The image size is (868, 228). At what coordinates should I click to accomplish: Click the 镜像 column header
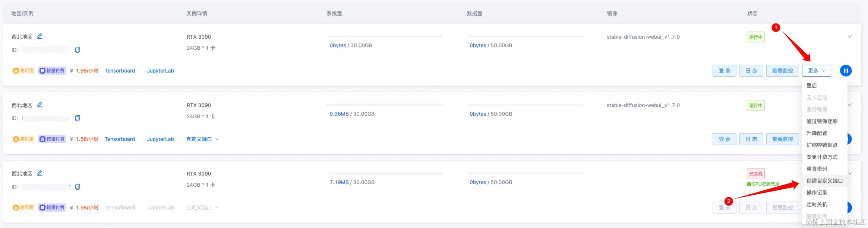(x=612, y=13)
